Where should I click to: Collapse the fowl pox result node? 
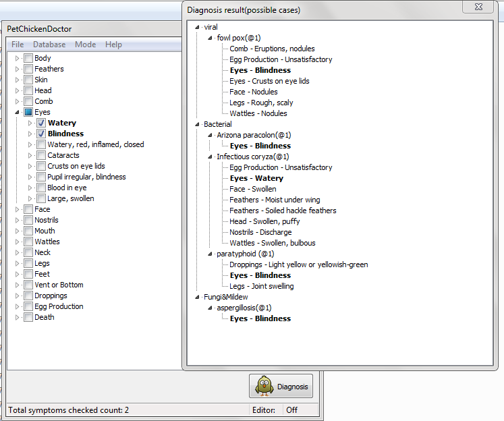(210, 38)
